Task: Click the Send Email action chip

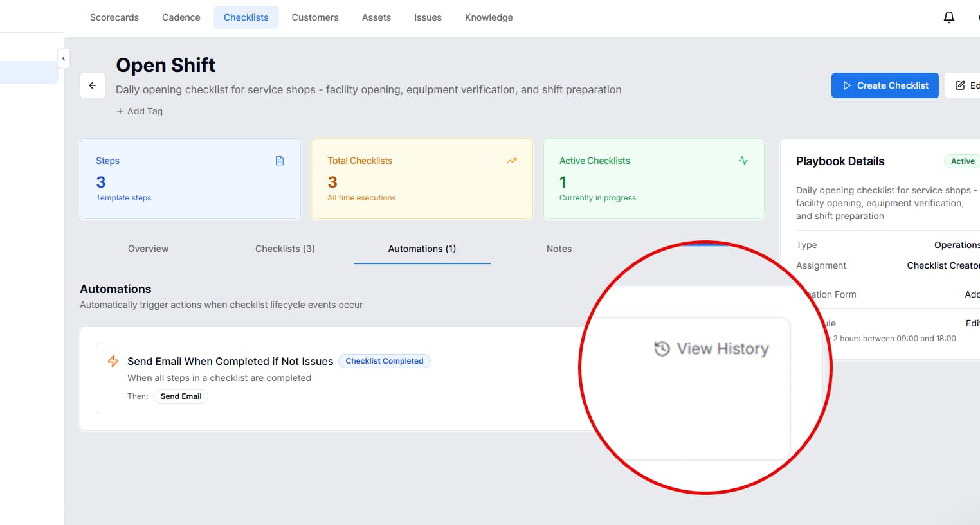Action: click(x=181, y=396)
